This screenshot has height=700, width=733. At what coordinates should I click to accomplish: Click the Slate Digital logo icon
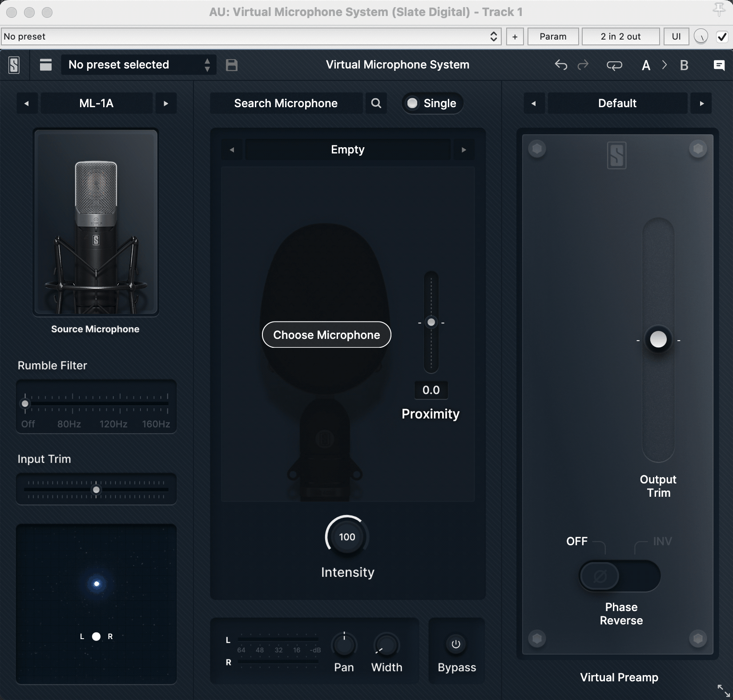(14, 65)
